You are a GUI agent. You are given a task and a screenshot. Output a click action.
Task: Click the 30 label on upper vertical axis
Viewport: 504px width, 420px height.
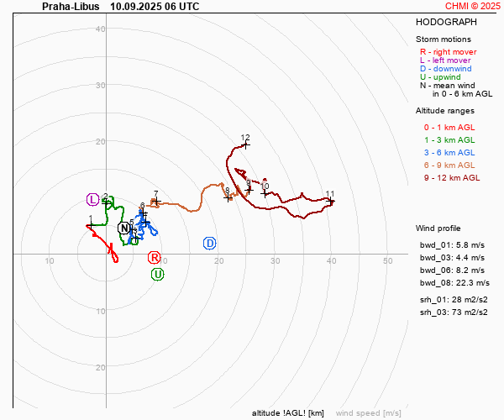coord(100,85)
